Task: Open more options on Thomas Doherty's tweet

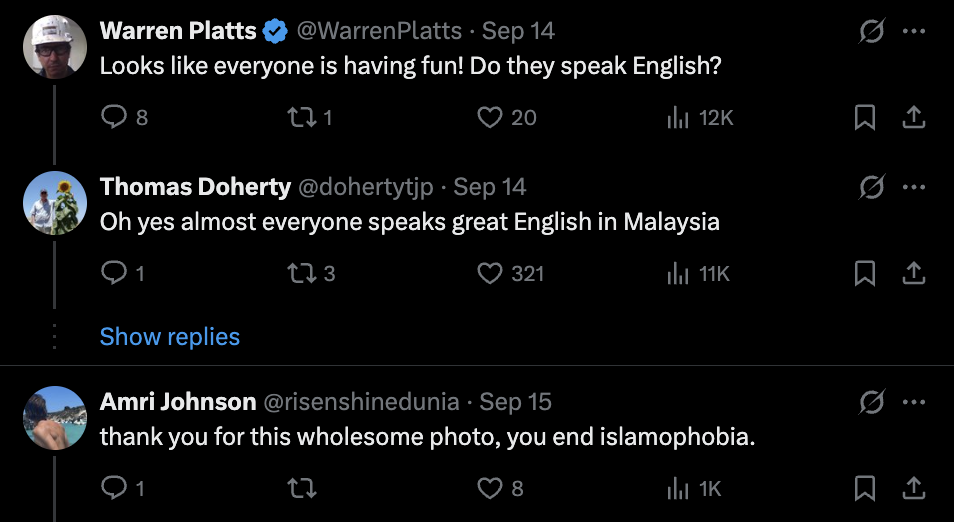Action: tap(914, 187)
